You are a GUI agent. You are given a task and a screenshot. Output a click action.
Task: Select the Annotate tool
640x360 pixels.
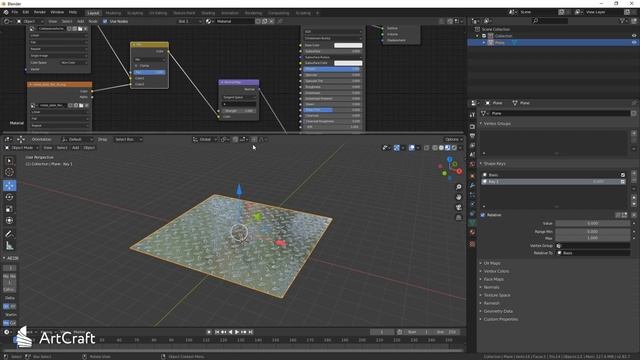[9, 234]
